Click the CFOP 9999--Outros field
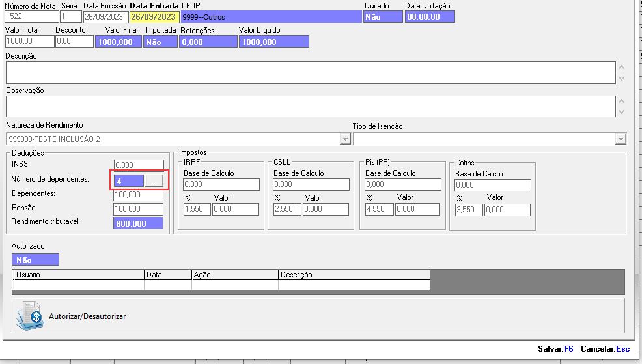642x364 pixels. click(271, 17)
